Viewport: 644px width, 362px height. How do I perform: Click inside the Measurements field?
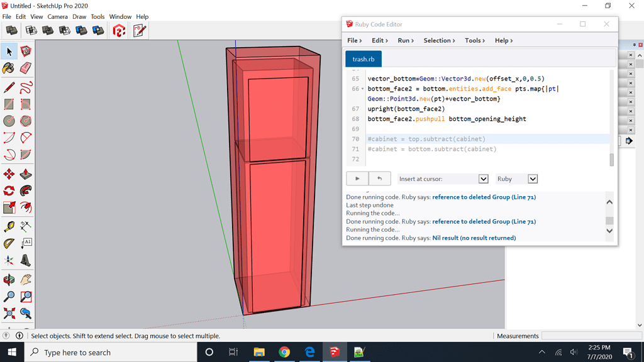(590, 336)
